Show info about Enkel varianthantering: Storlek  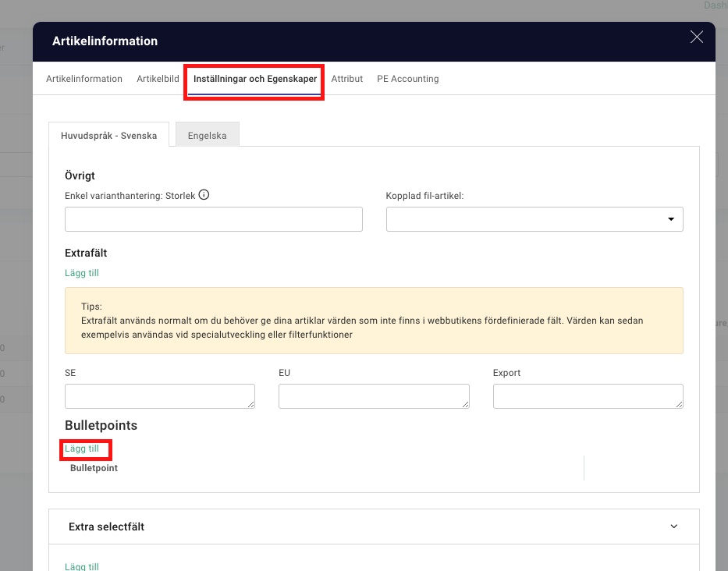tap(204, 195)
